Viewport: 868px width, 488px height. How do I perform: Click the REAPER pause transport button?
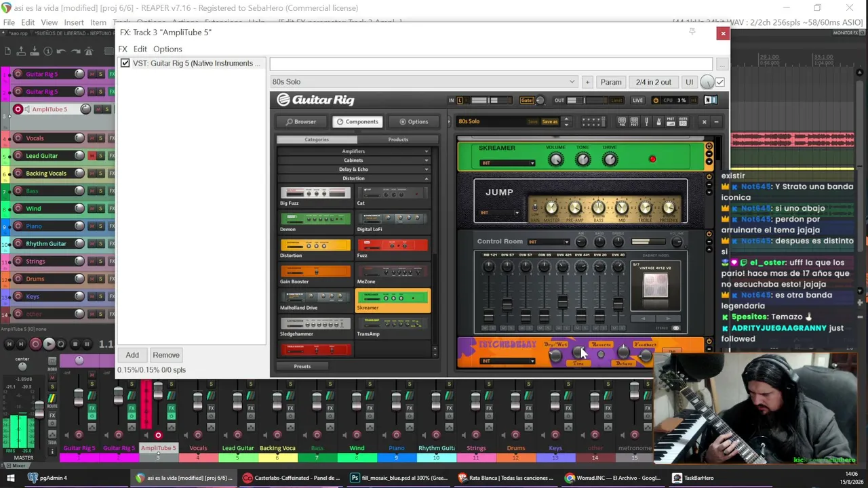[87, 344]
